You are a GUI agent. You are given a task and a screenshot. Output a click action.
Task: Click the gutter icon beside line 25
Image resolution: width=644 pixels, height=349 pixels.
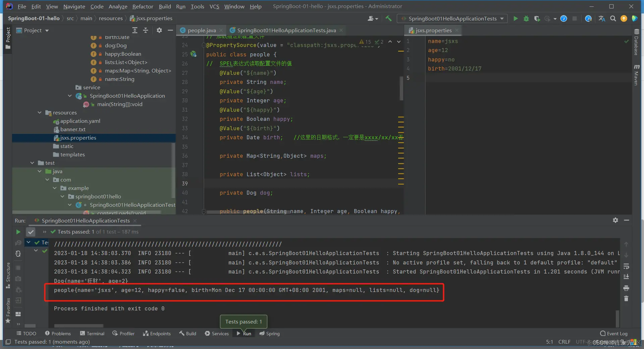pyautogui.click(x=194, y=54)
